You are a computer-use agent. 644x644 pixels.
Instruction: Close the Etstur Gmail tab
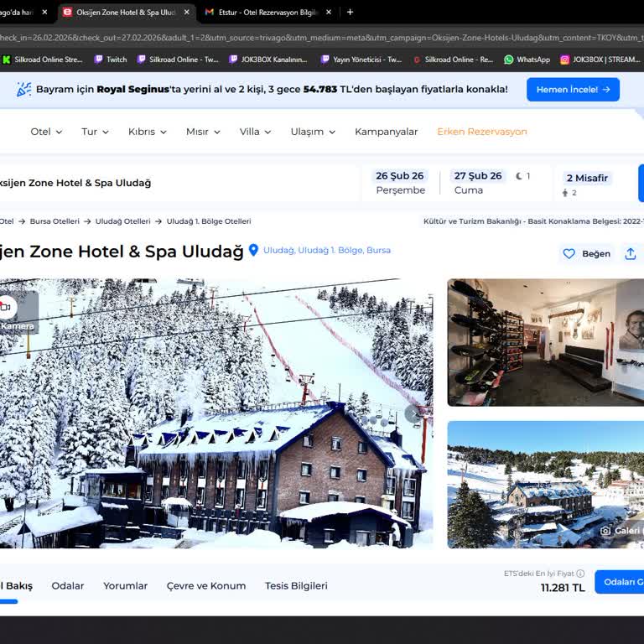click(329, 13)
